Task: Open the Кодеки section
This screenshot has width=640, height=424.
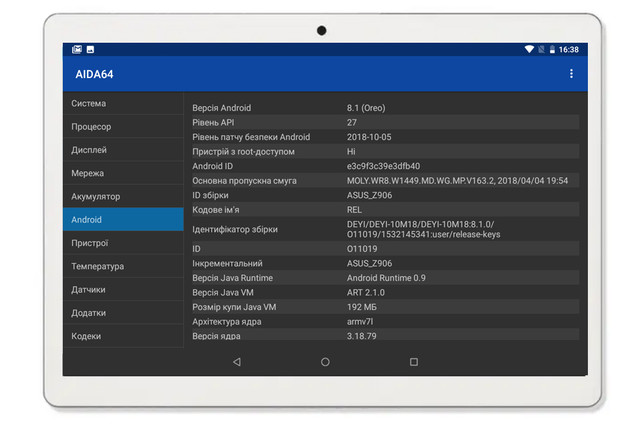Action: point(123,336)
